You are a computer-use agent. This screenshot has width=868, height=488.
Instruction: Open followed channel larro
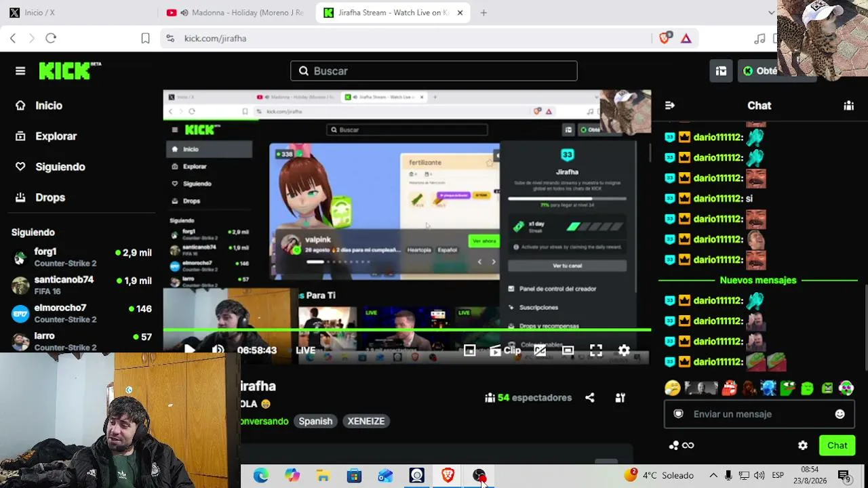point(81,341)
